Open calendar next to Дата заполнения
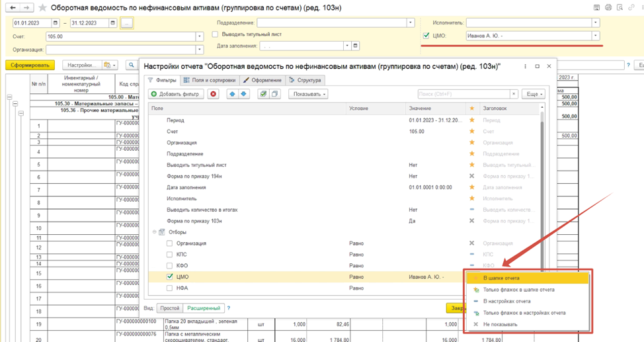The height and width of the screenshot is (342, 644). point(356,46)
